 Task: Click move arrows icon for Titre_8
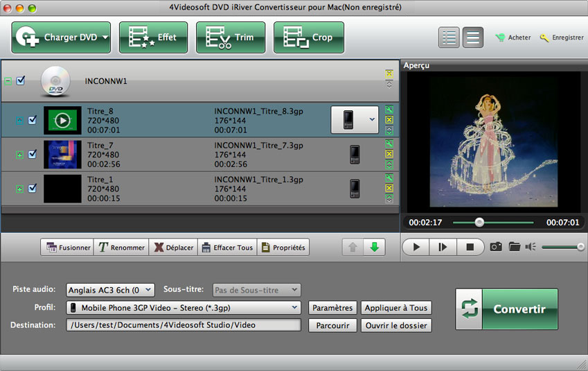(389, 130)
